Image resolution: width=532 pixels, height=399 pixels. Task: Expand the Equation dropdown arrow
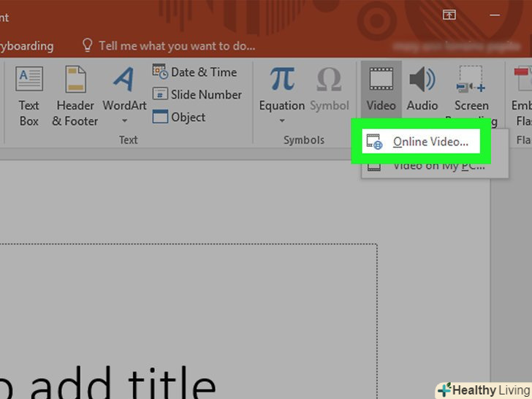(x=282, y=121)
